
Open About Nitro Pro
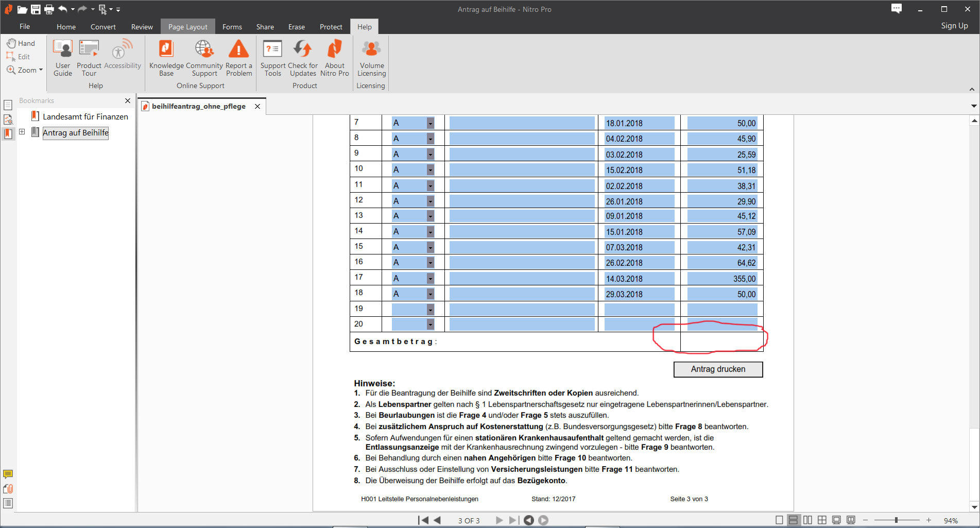335,58
